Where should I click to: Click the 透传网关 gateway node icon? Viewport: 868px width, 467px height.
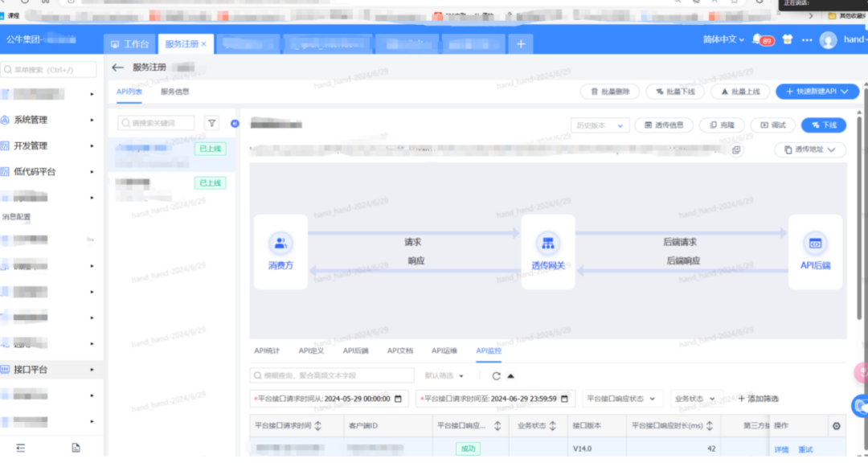pos(548,244)
